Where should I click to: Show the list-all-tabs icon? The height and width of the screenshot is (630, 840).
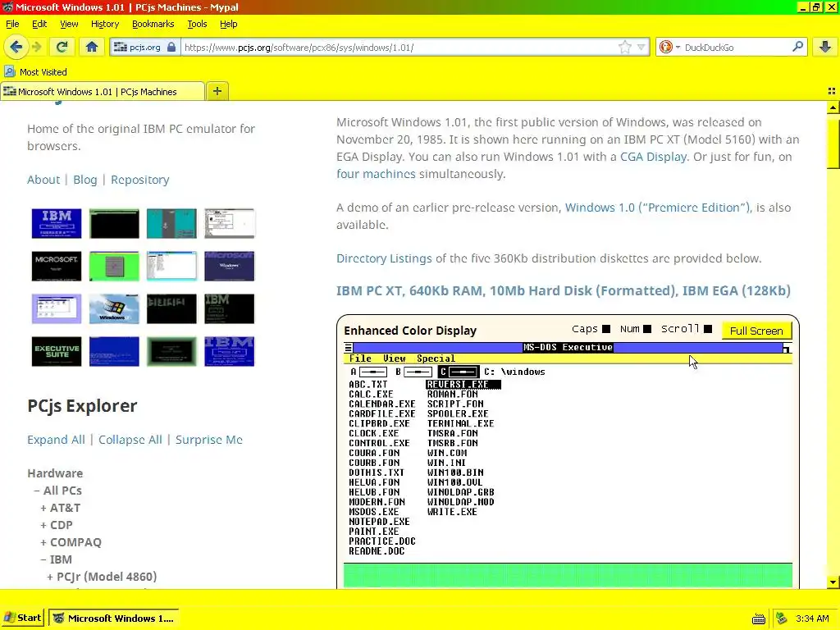pyautogui.click(x=832, y=92)
